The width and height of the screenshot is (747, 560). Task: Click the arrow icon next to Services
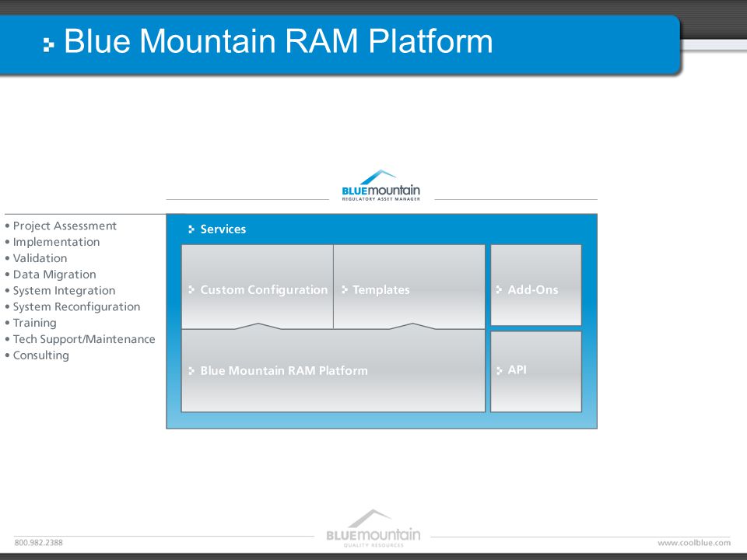coord(191,229)
